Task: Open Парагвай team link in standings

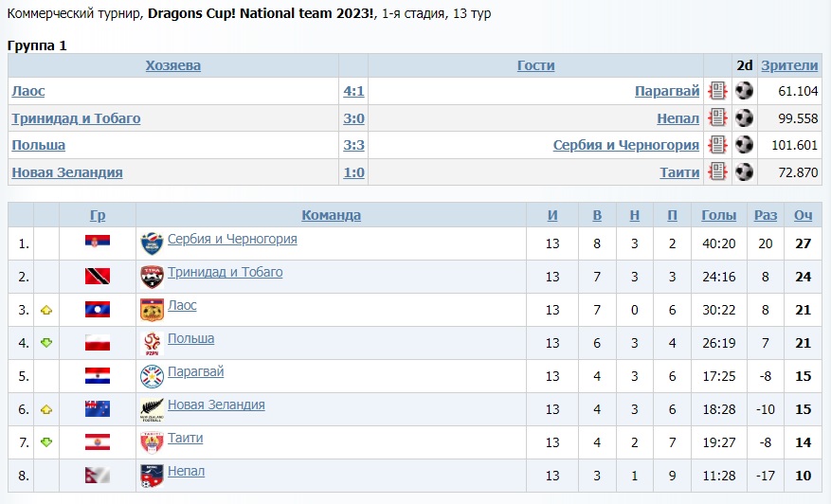Action: [x=195, y=372]
